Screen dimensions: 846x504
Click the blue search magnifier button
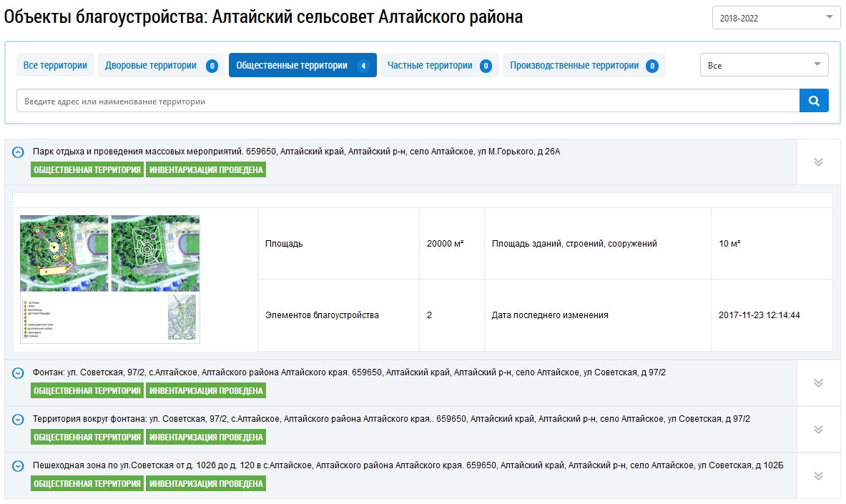(814, 101)
